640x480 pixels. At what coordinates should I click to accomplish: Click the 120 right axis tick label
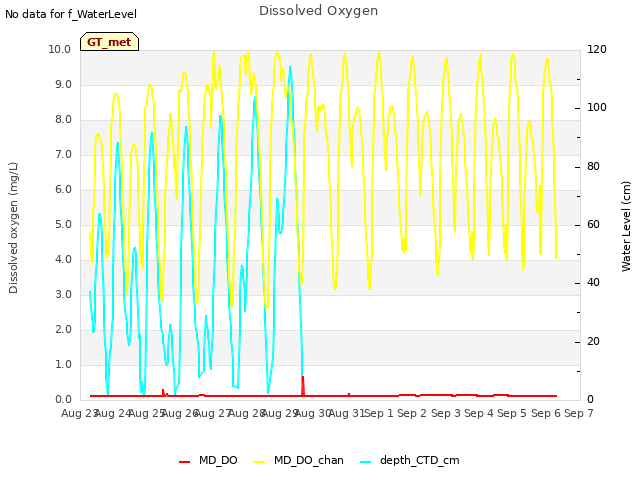point(597,49)
